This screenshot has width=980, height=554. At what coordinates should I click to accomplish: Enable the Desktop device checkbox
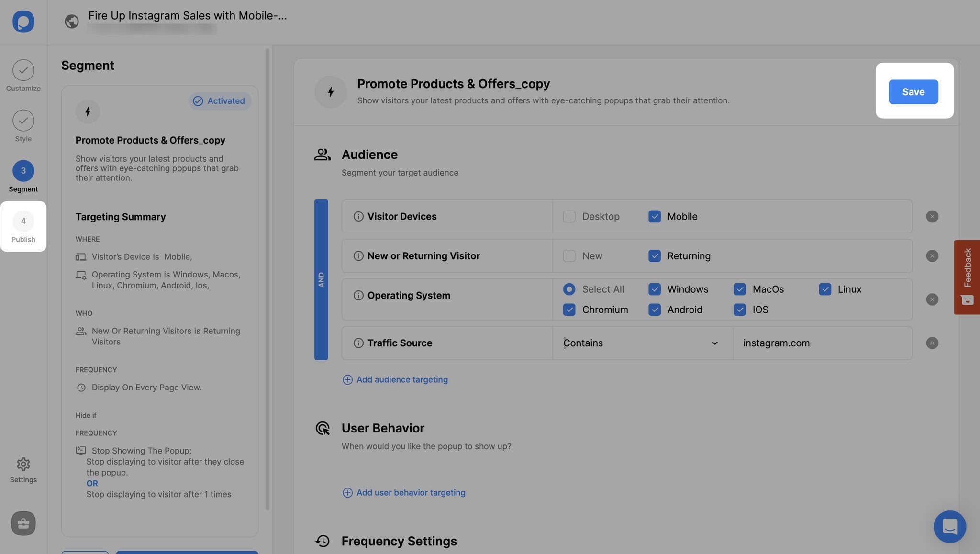point(569,216)
